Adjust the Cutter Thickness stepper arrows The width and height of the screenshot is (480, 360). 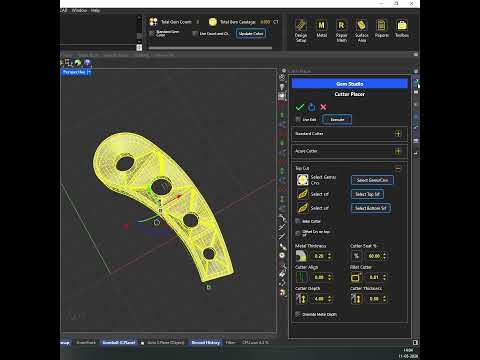(x=384, y=299)
